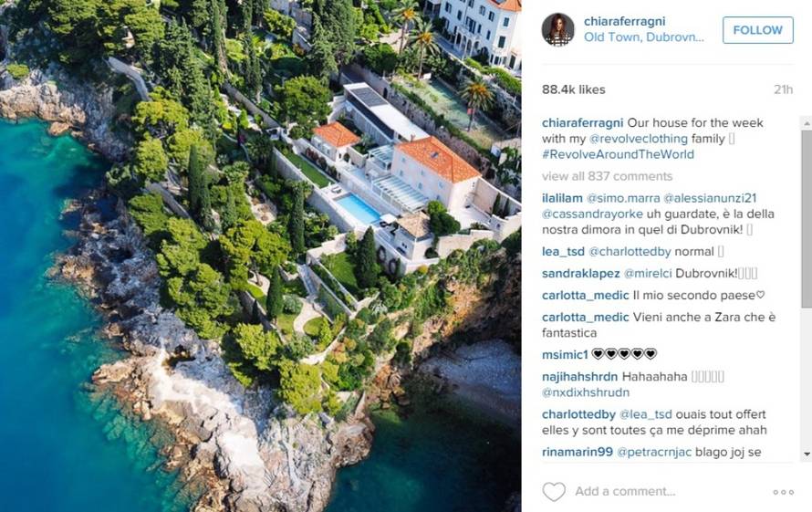Viewport: 812px width, 512px height.
Task: Open the @revolveclothing mention
Action: [x=639, y=139]
